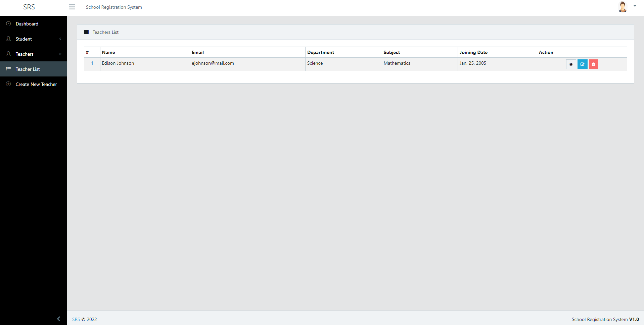Screen dimensions: 644x325
Task: Click the SRS logo brand
Action: [x=29, y=7]
